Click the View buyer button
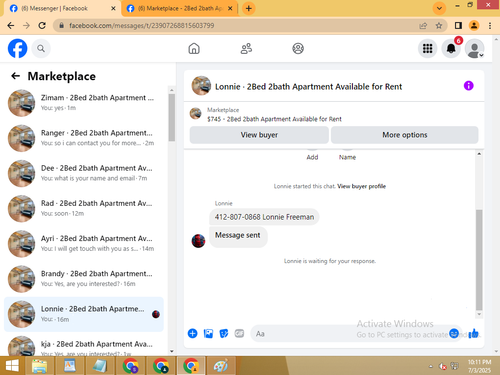500x375 pixels. click(259, 135)
